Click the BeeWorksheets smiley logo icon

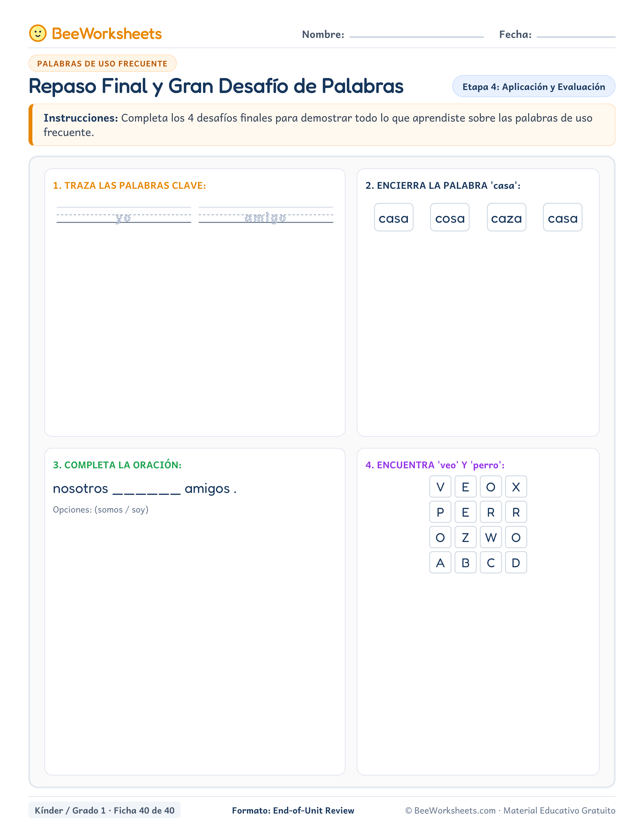(x=38, y=33)
